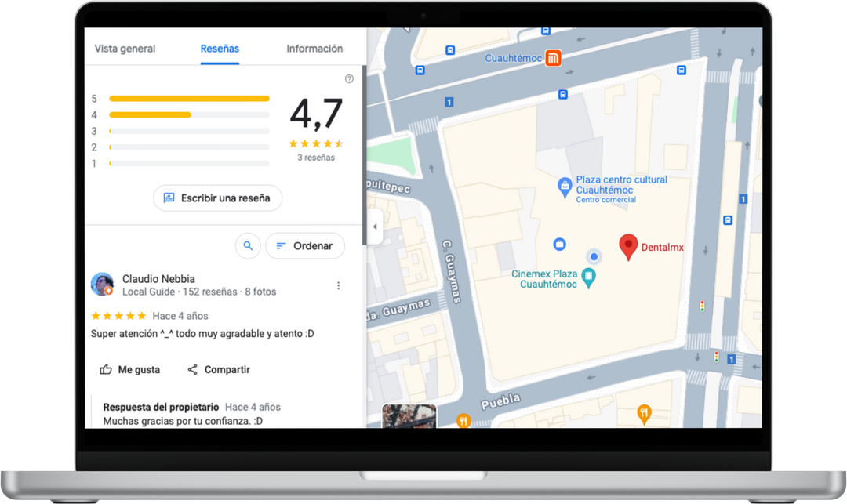Image resolution: width=847 pixels, height=504 pixels.
Task: Click the blue current location dot on the map
Action: [x=594, y=257]
